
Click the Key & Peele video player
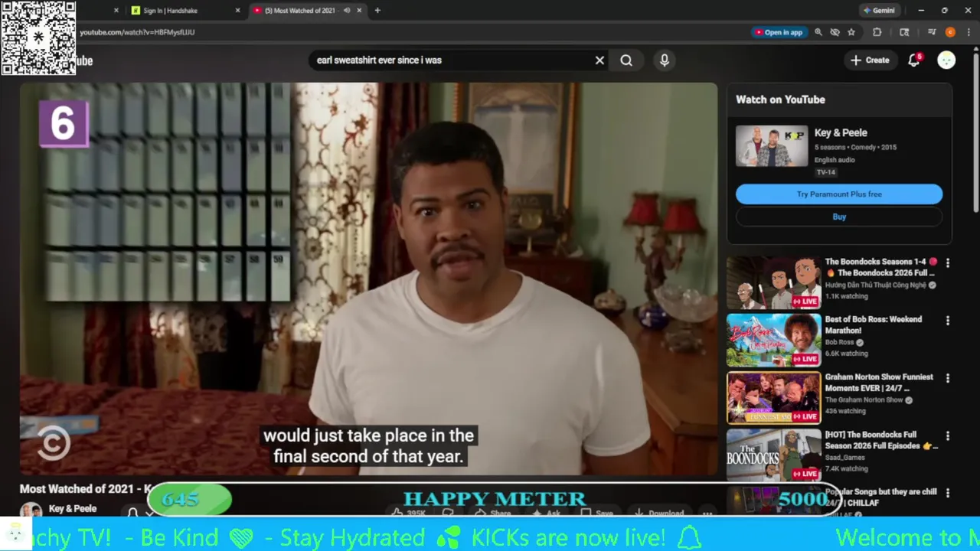click(368, 279)
